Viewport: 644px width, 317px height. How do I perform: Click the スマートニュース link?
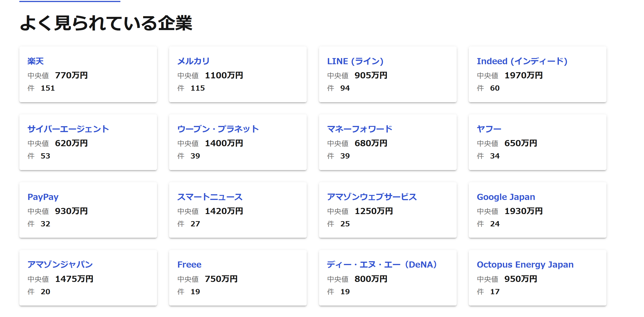click(x=210, y=197)
